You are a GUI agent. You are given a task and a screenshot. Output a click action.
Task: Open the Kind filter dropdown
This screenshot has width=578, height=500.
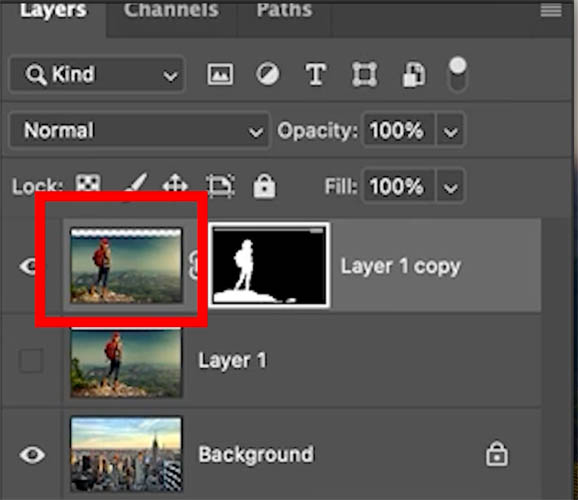97,74
